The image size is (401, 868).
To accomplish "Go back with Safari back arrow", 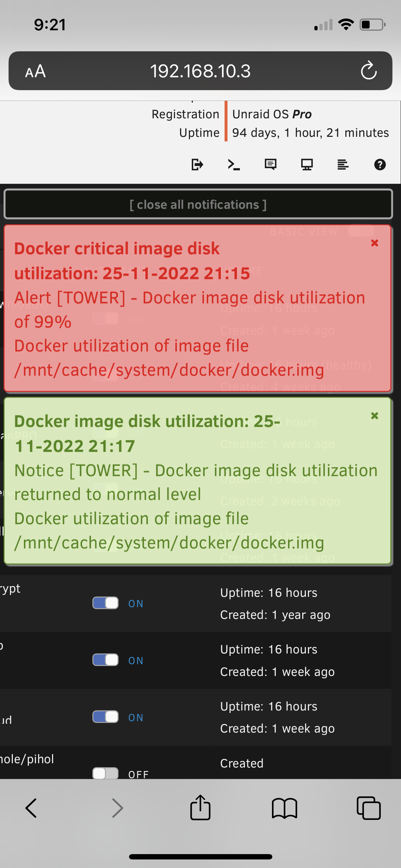I will [31, 808].
